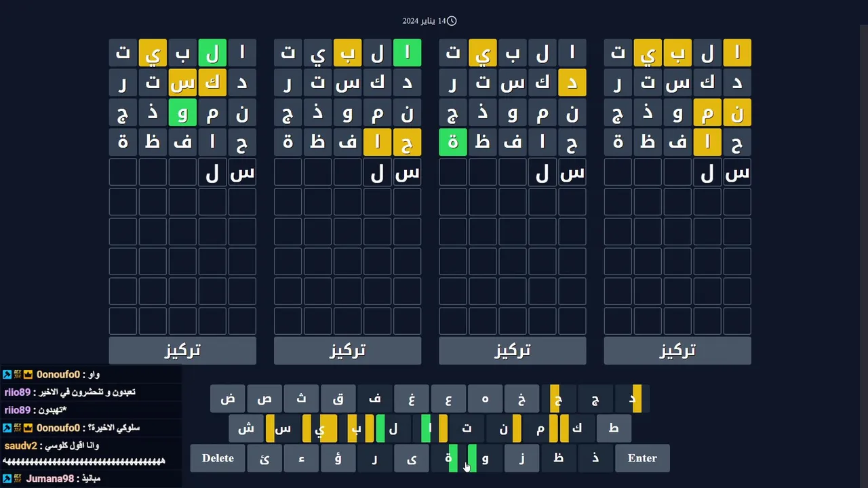868x488 pixels.
Task: Click riio89's name beside the تهبدون message
Action: tap(17, 410)
